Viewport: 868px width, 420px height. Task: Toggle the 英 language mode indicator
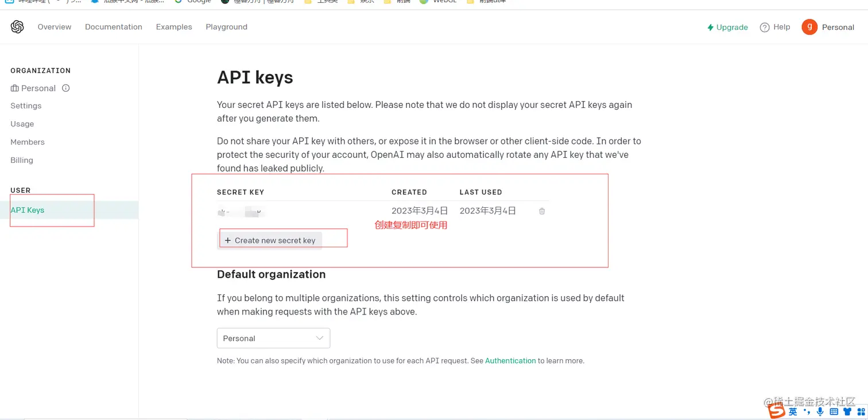(x=793, y=412)
